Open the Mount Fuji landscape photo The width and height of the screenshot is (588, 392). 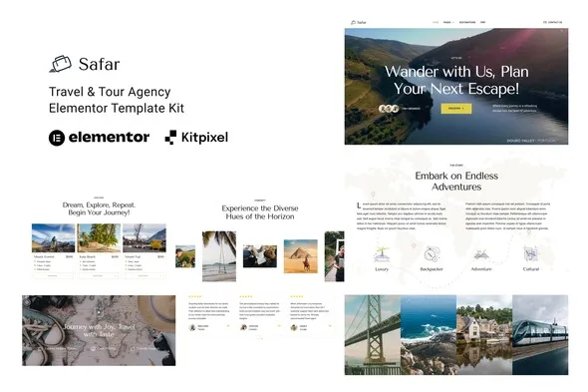[x=145, y=238]
